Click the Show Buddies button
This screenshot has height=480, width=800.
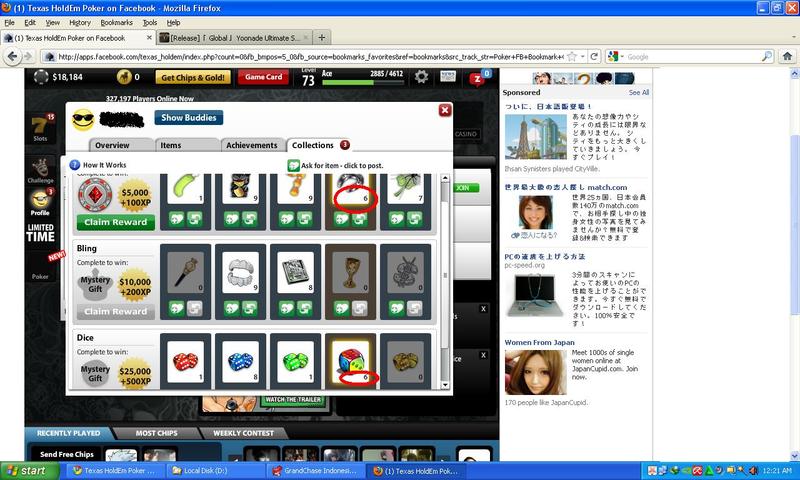point(189,117)
